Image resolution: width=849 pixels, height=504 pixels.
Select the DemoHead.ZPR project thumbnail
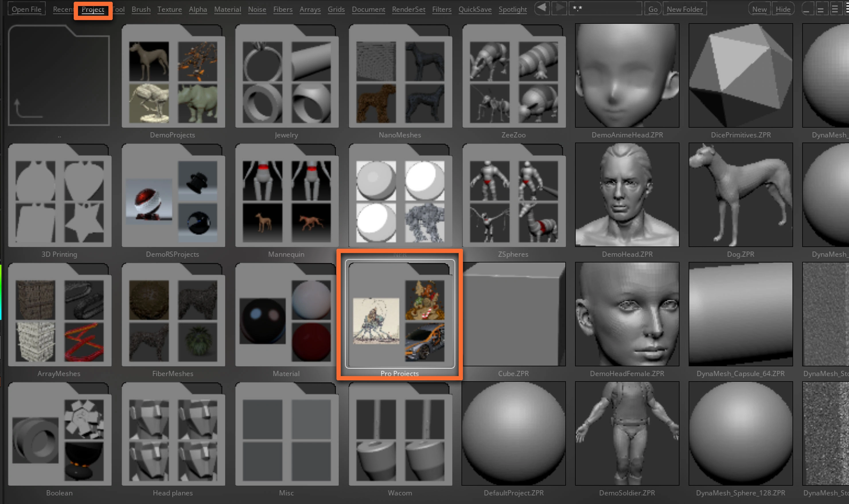[627, 195]
